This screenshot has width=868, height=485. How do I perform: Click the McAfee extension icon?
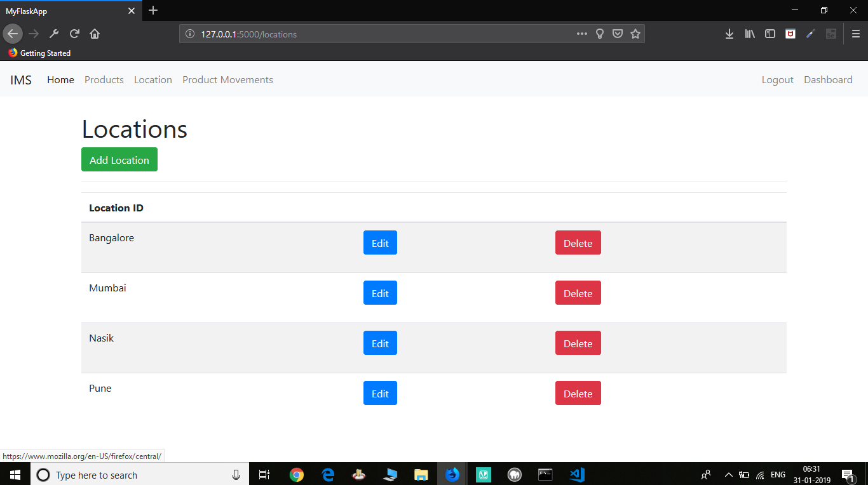790,34
